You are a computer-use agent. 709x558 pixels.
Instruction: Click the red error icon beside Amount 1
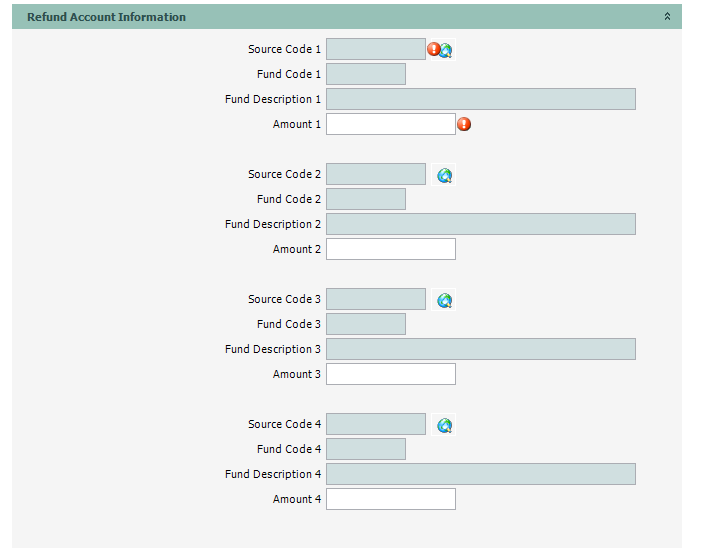464,124
